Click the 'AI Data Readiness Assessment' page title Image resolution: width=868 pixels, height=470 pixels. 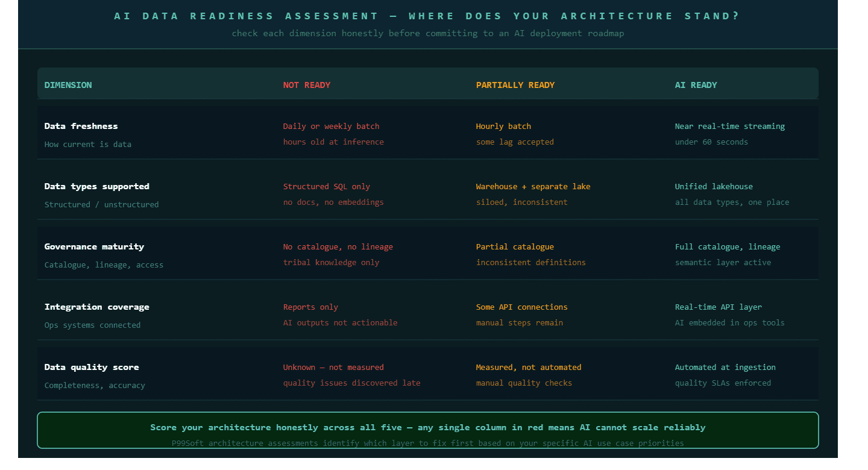point(427,16)
